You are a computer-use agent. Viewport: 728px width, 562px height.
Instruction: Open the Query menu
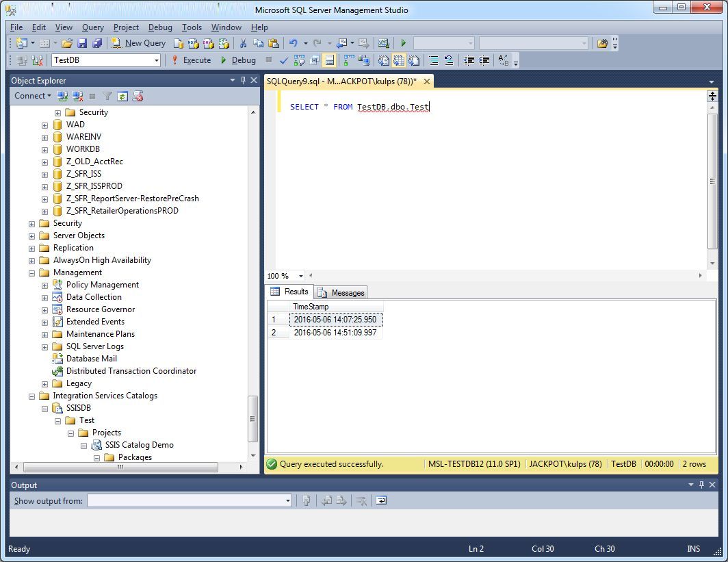tap(93, 27)
